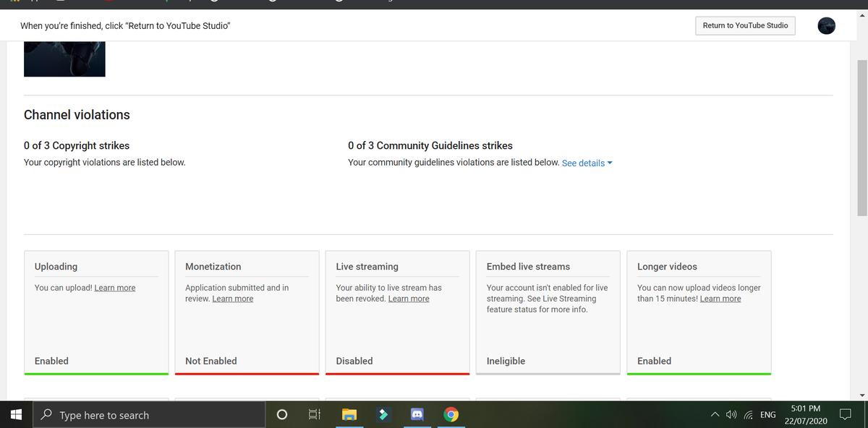The image size is (868, 428).
Task: Click Enabled status in Uploading card
Action: coord(51,361)
